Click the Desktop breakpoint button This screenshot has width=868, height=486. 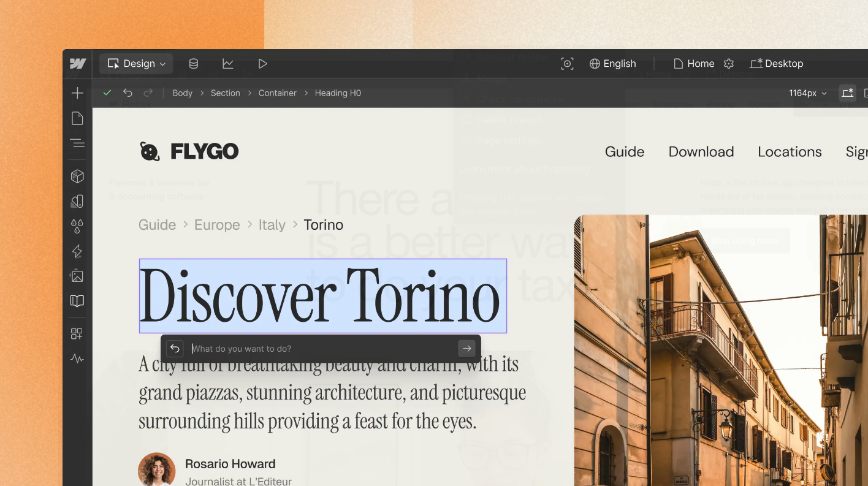(776, 64)
